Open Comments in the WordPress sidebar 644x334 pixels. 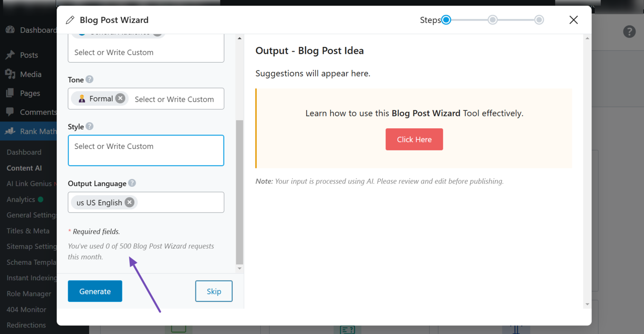click(x=38, y=112)
